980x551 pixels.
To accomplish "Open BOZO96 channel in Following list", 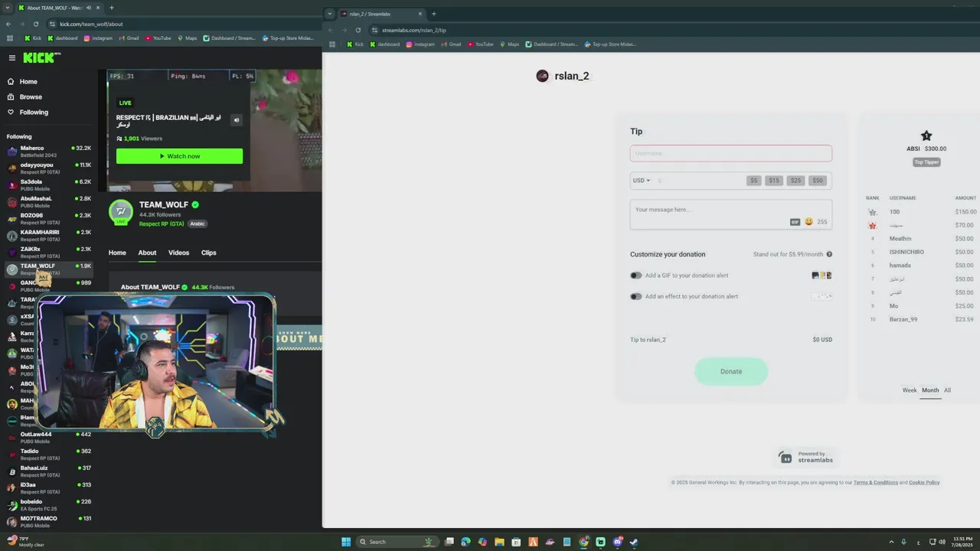I will (49, 219).
